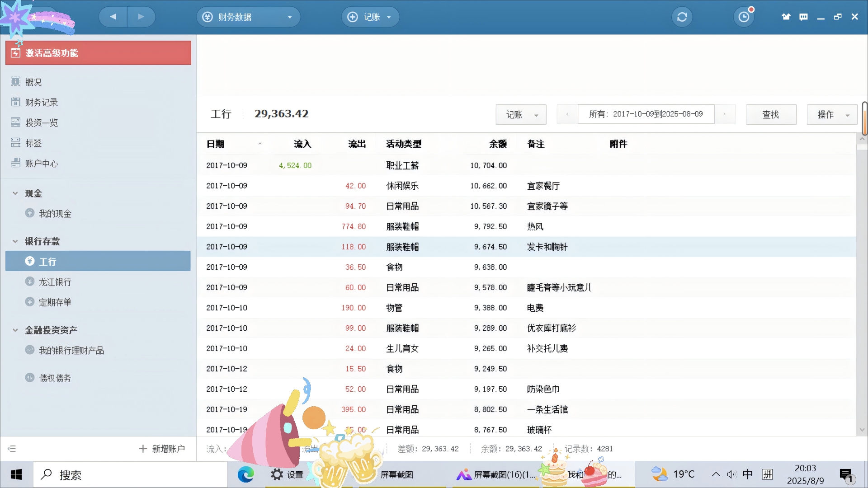This screenshot has width=868, height=488.
Task: Open the 财务数据 dropdown
Action: [x=248, y=17]
